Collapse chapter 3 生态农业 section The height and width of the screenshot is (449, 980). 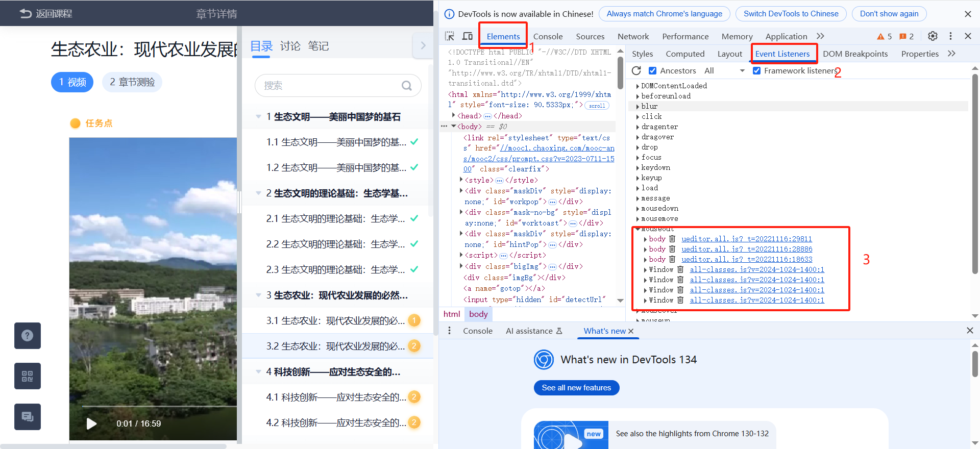pos(258,295)
